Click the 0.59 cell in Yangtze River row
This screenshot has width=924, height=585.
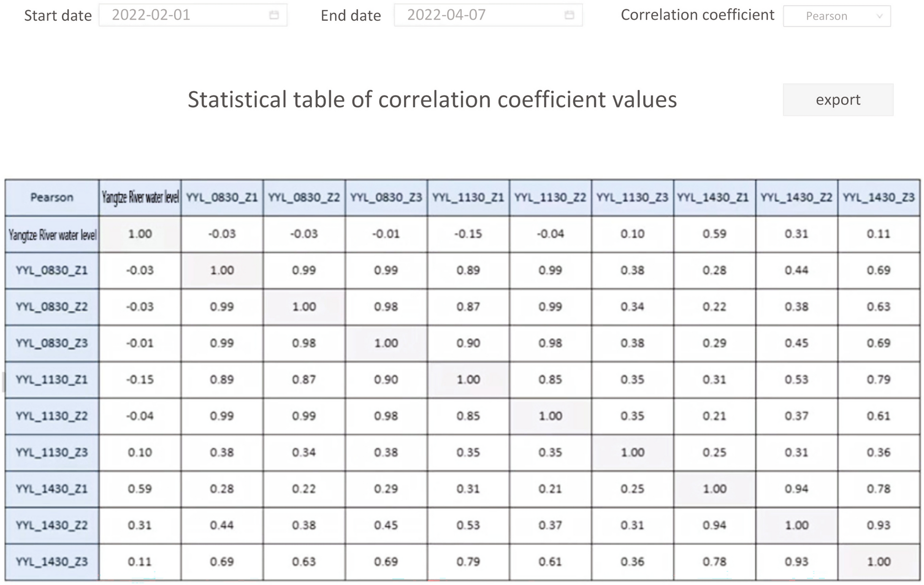[x=714, y=234]
